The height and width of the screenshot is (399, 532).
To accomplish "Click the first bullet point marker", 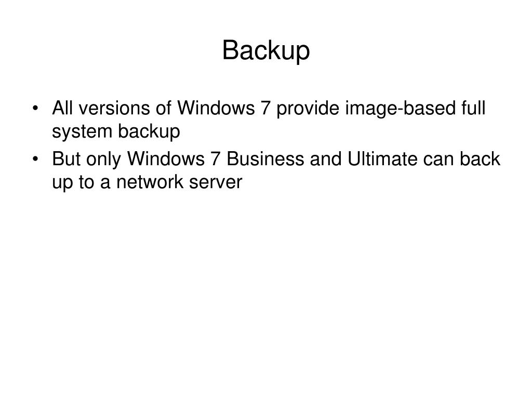I will pos(35,109).
